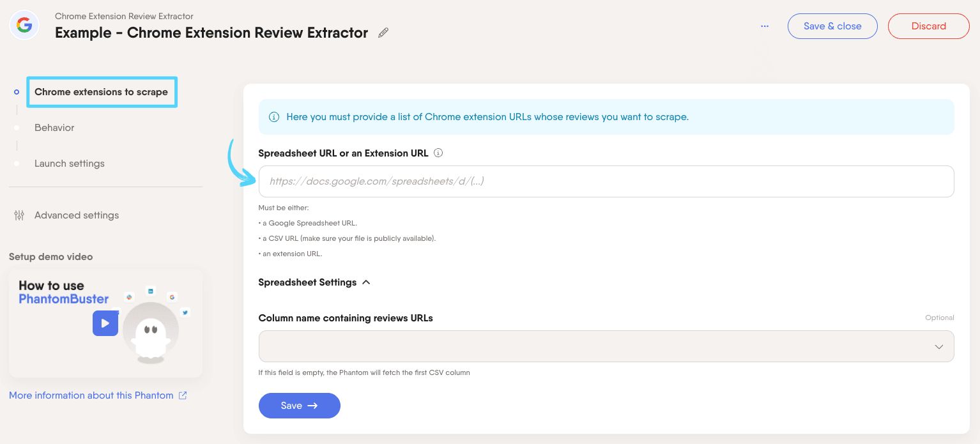980x444 pixels.
Task: Click the 'a Google Spreadsheet URL' hint
Action: pos(308,223)
